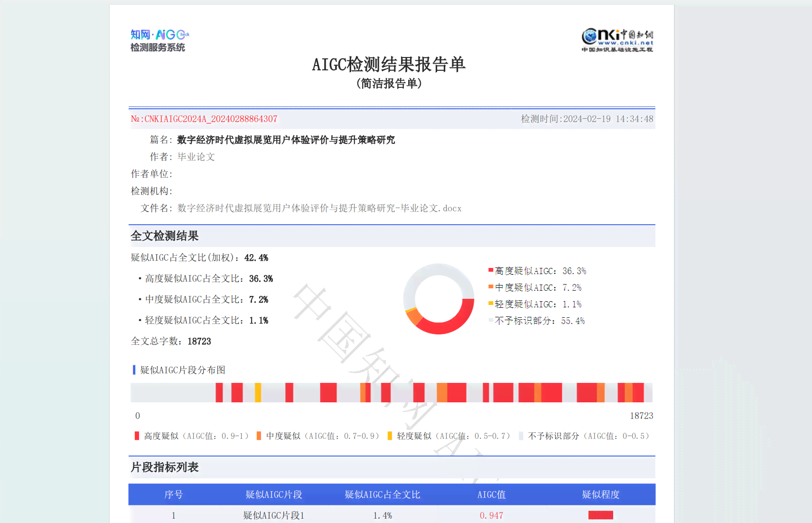
Task: Click the 疑似AIGC占全文比 column header
Action: (383, 494)
